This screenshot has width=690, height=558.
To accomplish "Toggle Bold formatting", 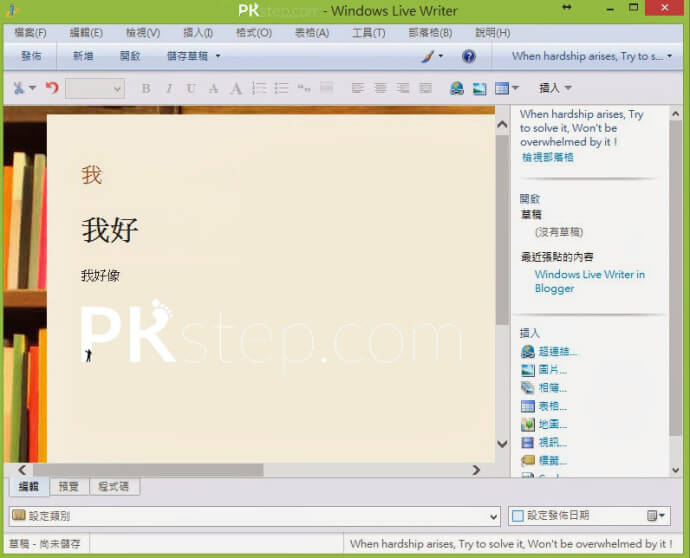I will 146,88.
